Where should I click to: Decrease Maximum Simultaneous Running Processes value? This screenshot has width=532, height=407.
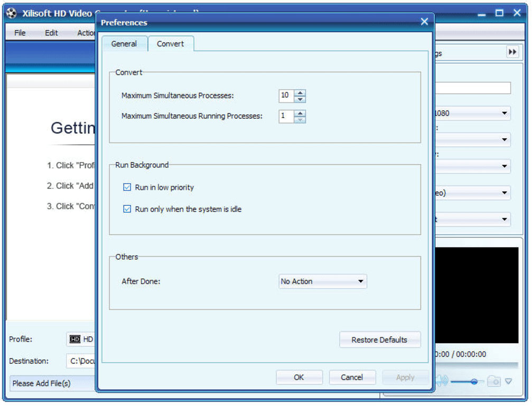pos(300,120)
